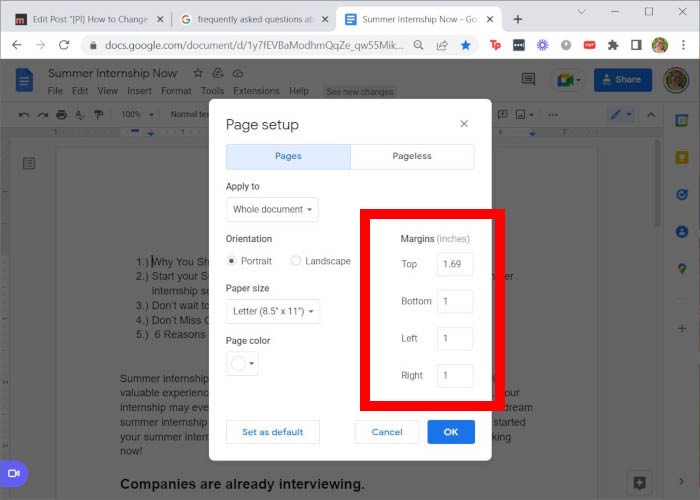Open the 100% zoom dropdown
This screenshot has width=700, height=500.
tap(137, 115)
